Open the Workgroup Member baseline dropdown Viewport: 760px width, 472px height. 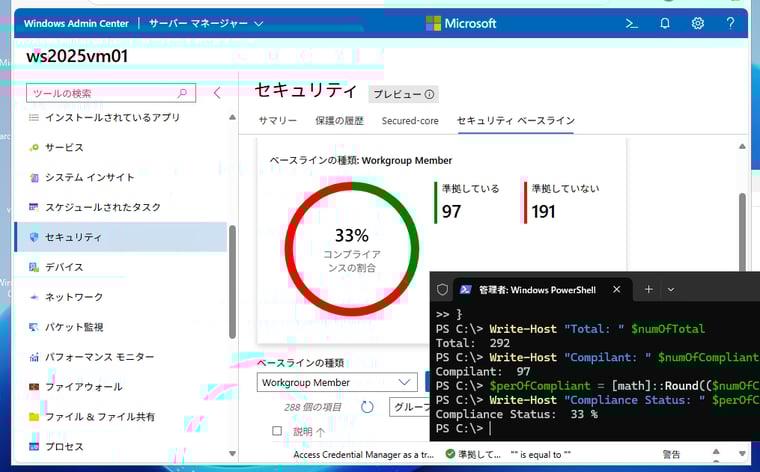[x=337, y=382]
